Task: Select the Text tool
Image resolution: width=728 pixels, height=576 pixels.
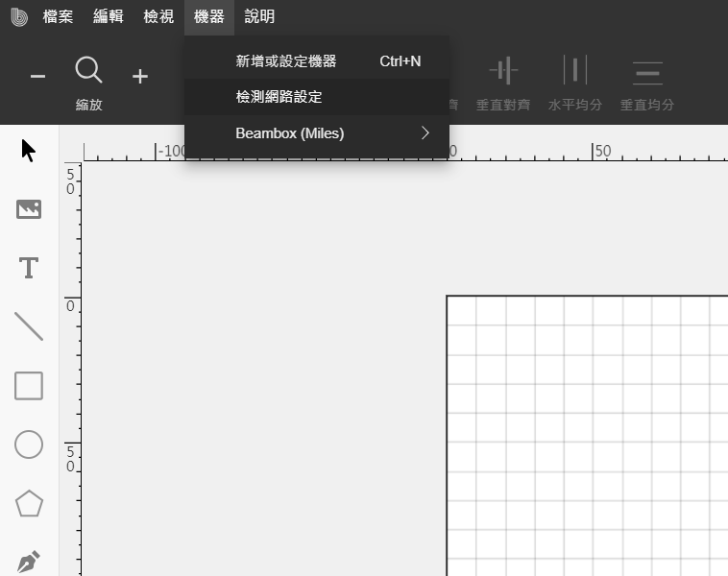Action: (29, 268)
